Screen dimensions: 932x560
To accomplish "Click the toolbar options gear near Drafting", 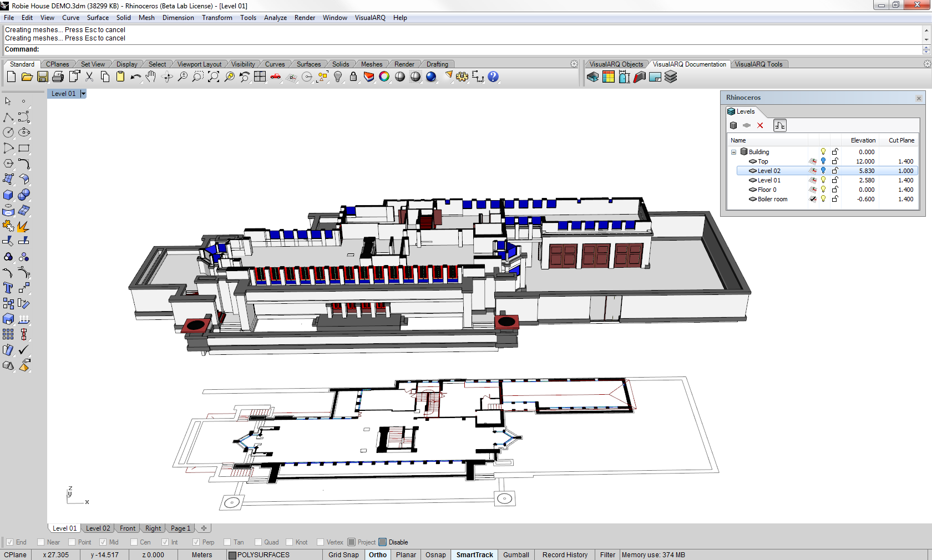I will click(x=574, y=64).
